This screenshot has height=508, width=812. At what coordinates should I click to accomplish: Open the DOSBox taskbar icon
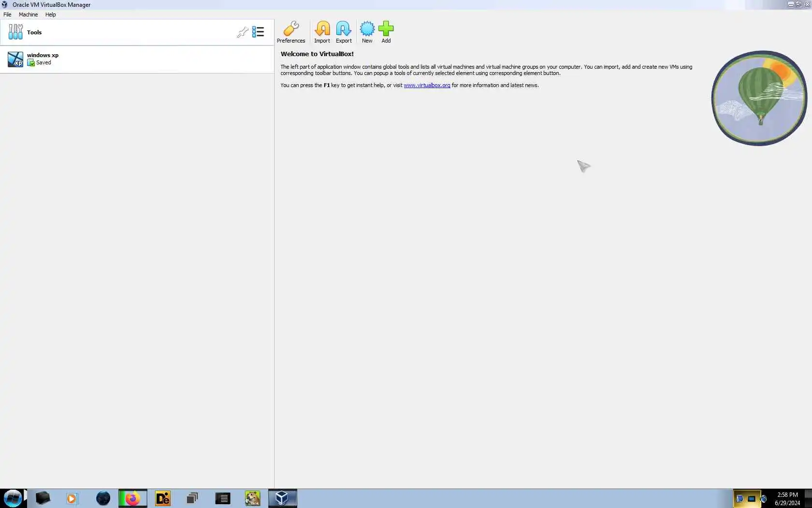pos(252,498)
